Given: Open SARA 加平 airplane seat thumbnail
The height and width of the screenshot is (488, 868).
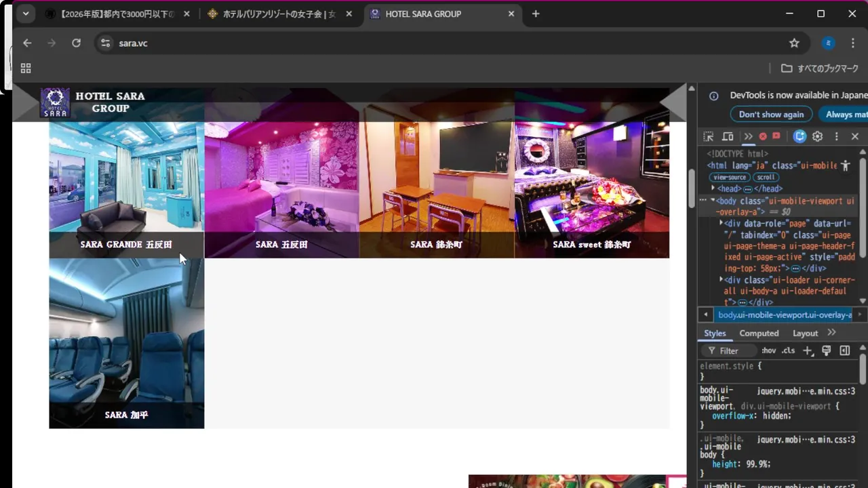Looking at the screenshot, I should pos(127,343).
